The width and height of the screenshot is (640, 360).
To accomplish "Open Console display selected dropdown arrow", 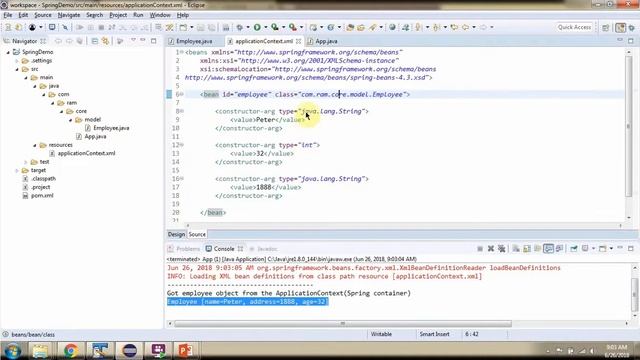I will [593, 249].
